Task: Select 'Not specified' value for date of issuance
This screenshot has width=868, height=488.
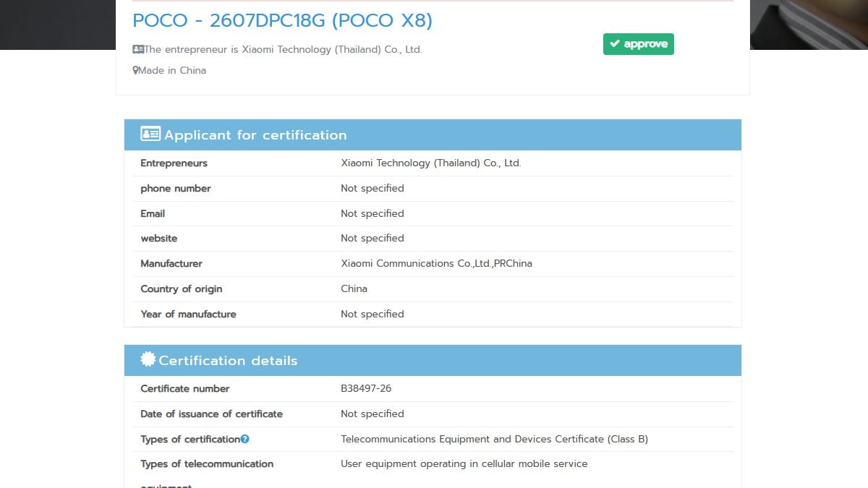Action: click(373, 414)
